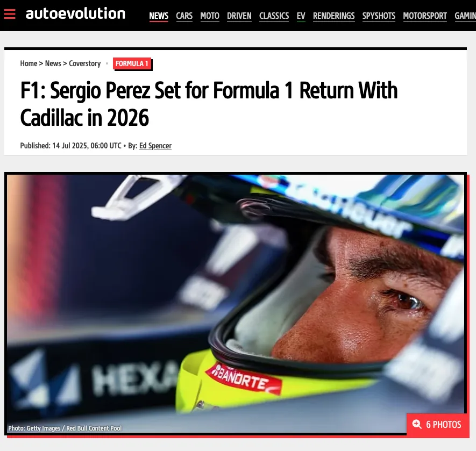Open the red hamburger menu
476x451 pixels.
(x=10, y=14)
